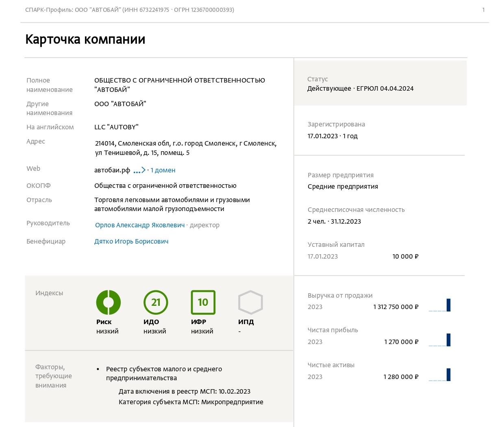Click the page number 1 in the header
This screenshot has width=504, height=427.
[483, 10]
